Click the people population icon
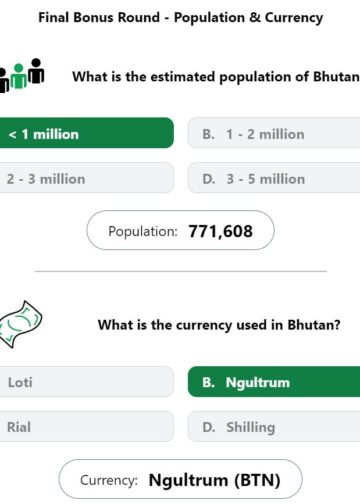This screenshot has height=504, width=360. click(x=22, y=76)
